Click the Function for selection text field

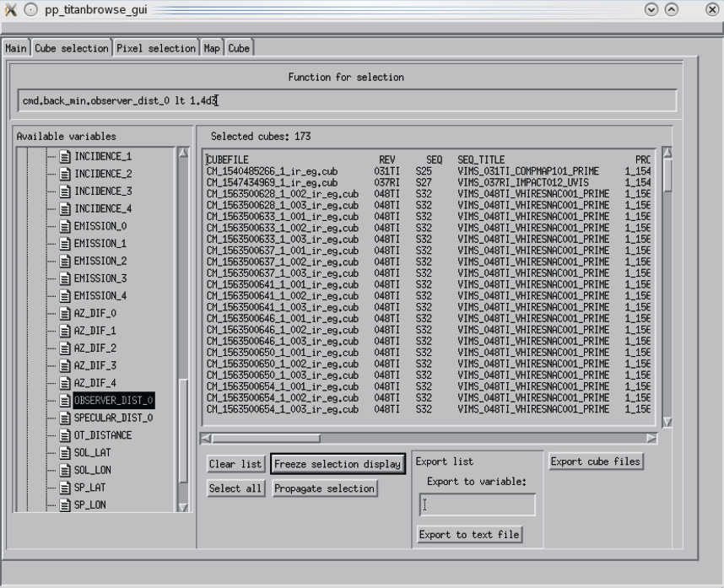(x=347, y=101)
